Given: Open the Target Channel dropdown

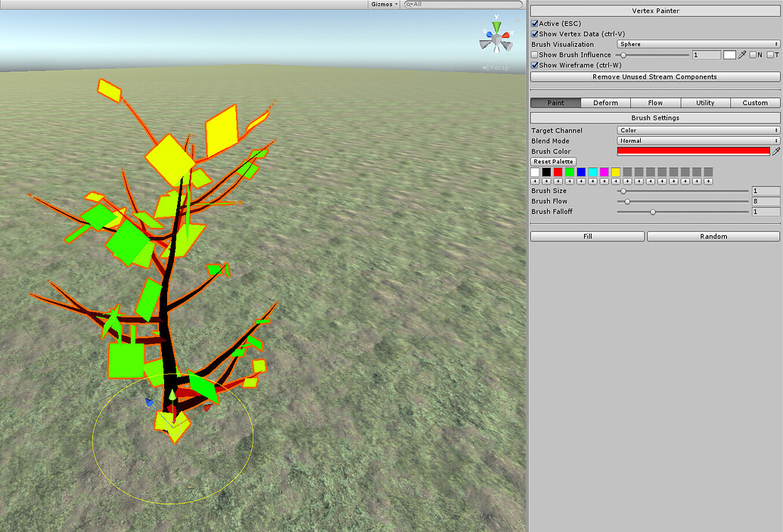Looking at the screenshot, I should coord(696,130).
